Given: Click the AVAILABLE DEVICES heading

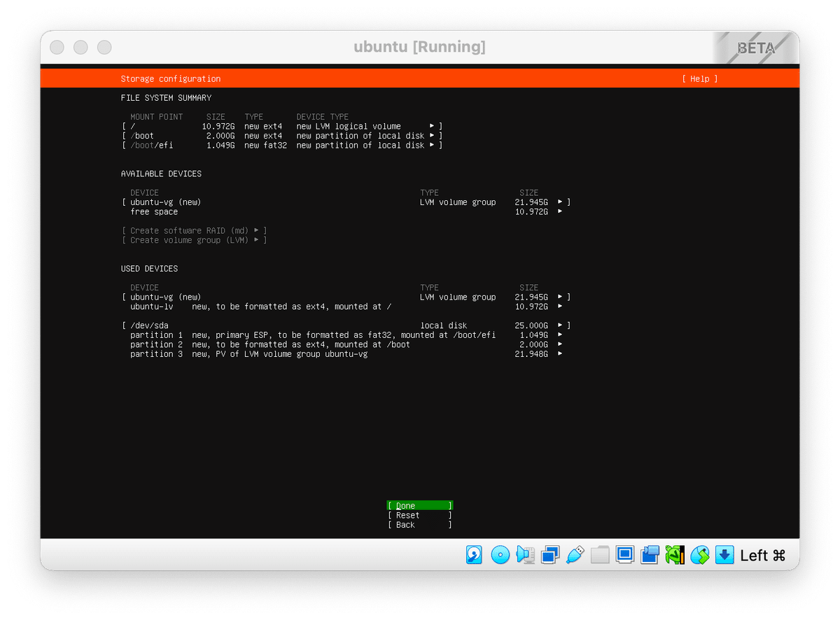Looking at the screenshot, I should (x=161, y=174).
